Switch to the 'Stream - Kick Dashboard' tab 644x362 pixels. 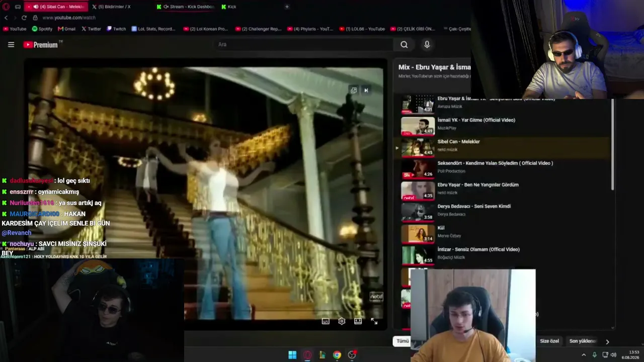pos(186,7)
